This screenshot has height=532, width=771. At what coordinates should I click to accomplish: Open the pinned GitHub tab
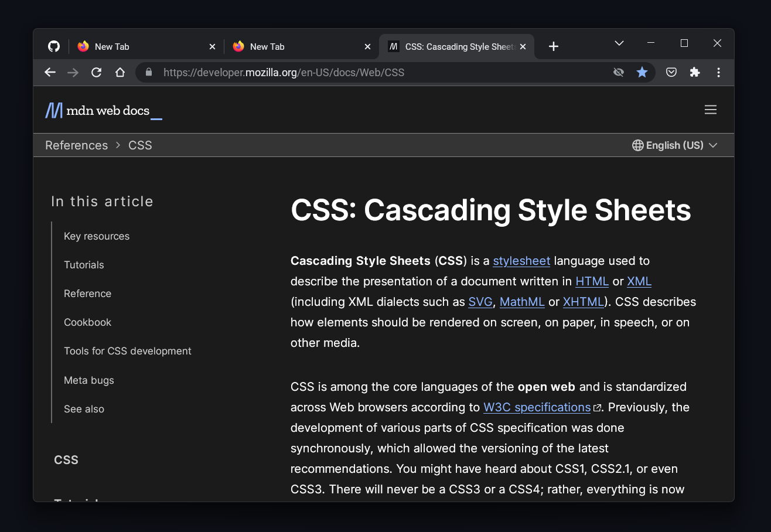[x=53, y=46]
